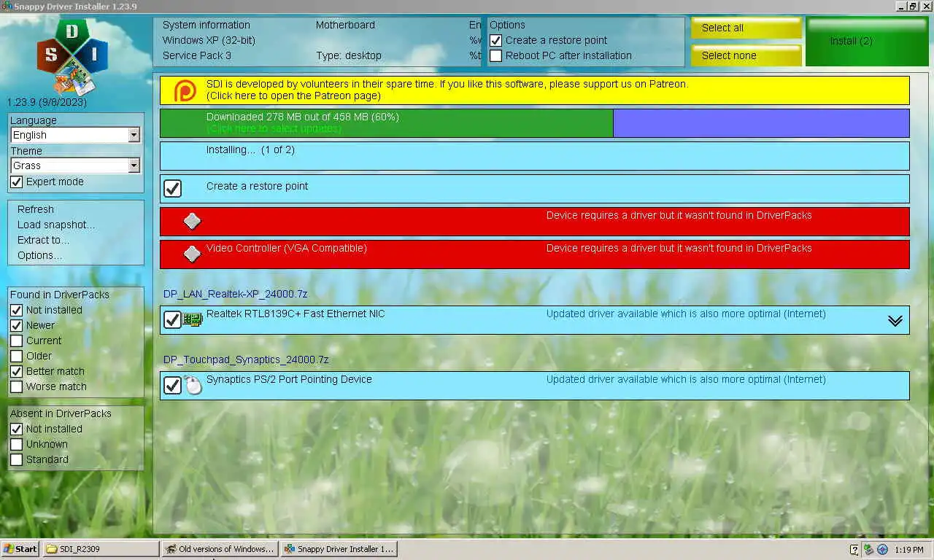Click the diamond icon beside Video Controller
The height and width of the screenshot is (560, 934).
click(x=192, y=254)
